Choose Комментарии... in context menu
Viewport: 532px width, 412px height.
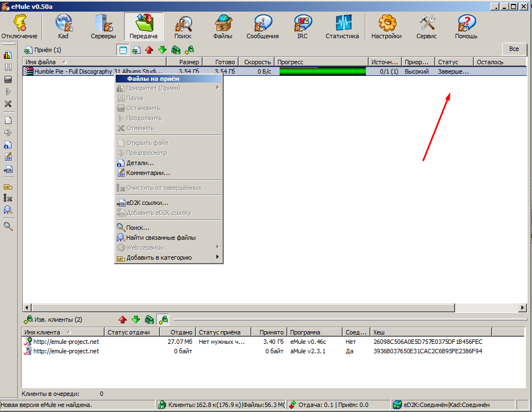pyautogui.click(x=169, y=173)
